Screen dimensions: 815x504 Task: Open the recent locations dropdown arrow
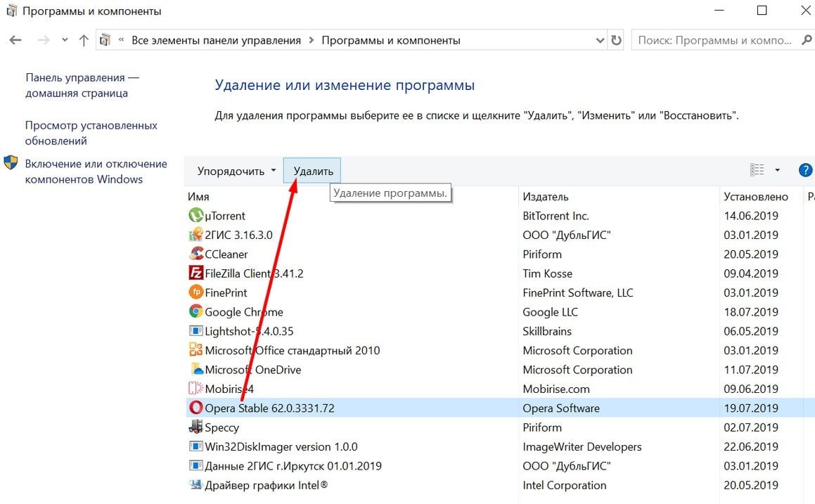[x=65, y=40]
